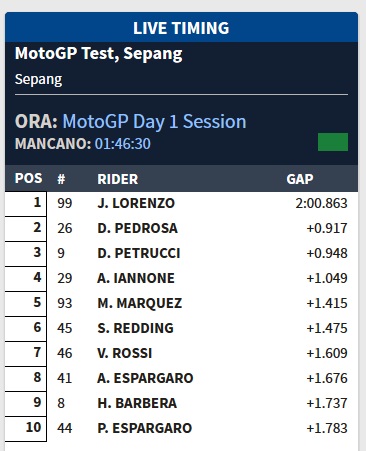Sort by the # number column header

(61, 179)
